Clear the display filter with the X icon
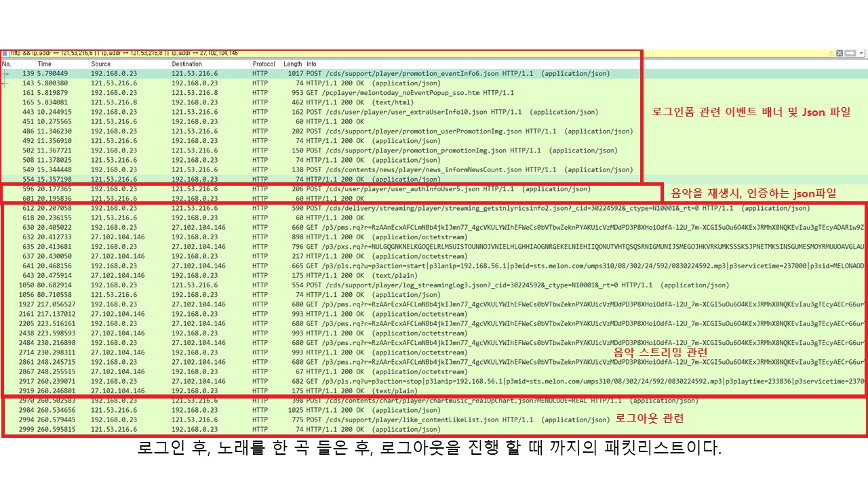Screen dimensions: 868x488 (840, 53)
